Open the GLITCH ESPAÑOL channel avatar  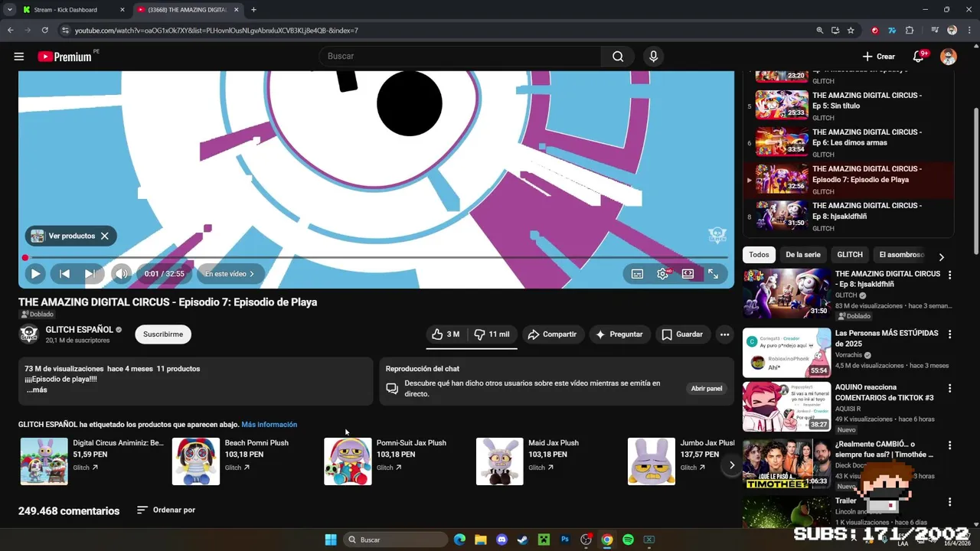click(29, 334)
